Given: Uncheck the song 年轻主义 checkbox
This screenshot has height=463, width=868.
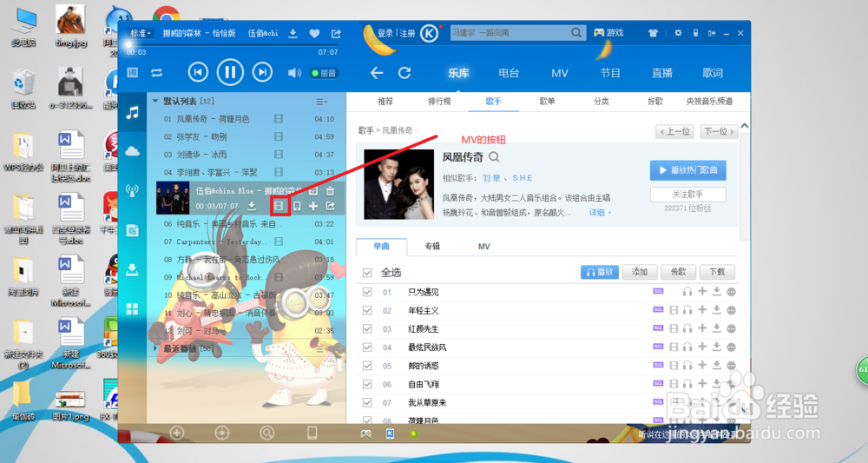Looking at the screenshot, I should [x=367, y=310].
